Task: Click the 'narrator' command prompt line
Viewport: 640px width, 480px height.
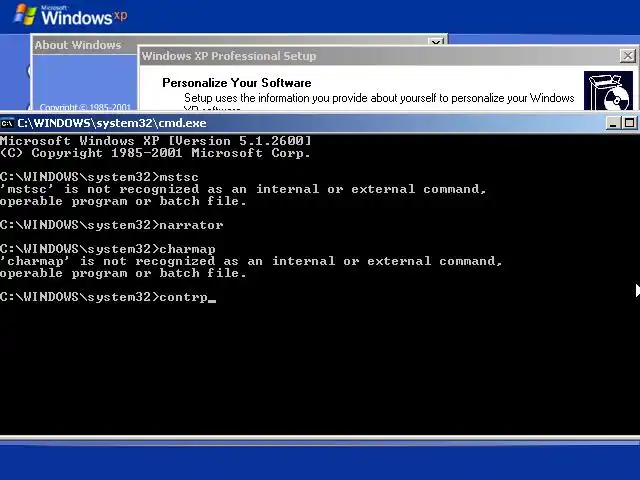Action: click(x=111, y=225)
